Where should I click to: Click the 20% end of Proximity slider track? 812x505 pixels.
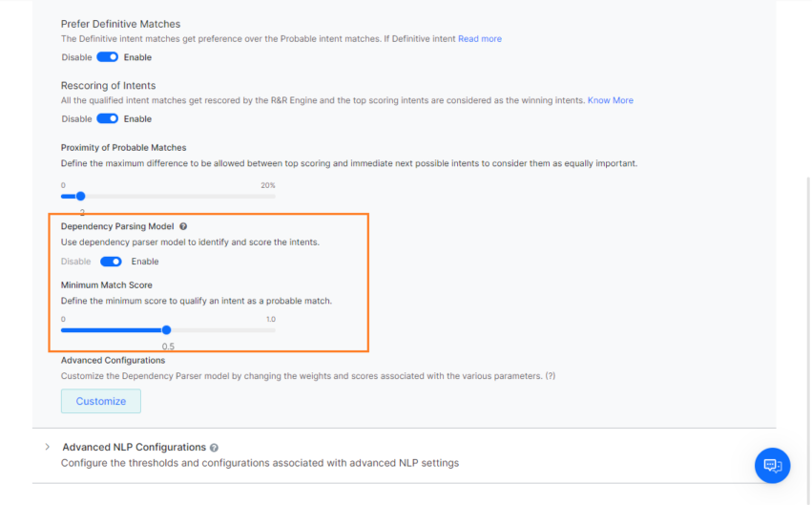(275, 197)
